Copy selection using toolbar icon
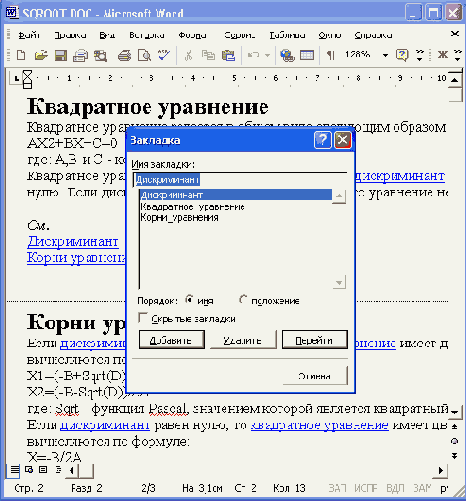The width and height of the screenshot is (466, 501). (x=209, y=55)
